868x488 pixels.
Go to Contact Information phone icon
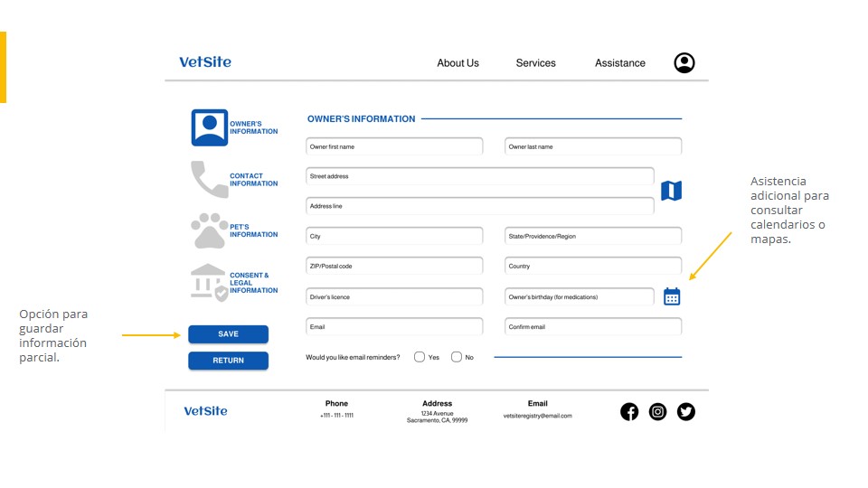(209, 179)
